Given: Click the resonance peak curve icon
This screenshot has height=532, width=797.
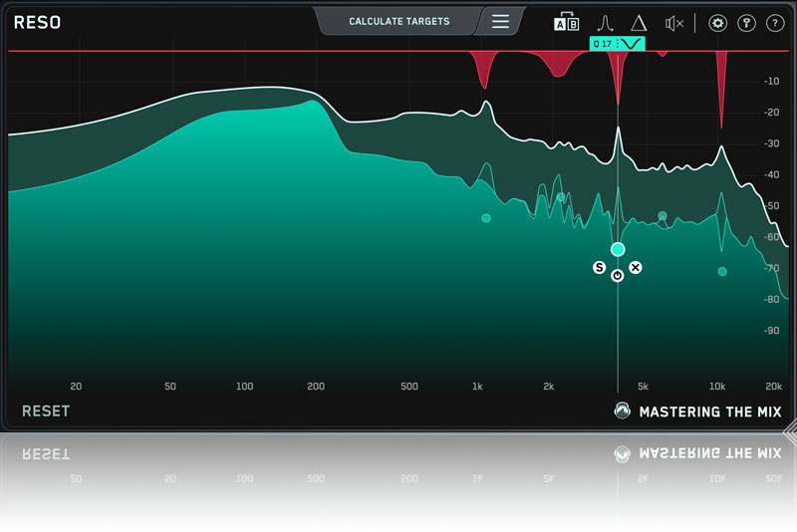Looking at the screenshot, I should click(x=604, y=23).
